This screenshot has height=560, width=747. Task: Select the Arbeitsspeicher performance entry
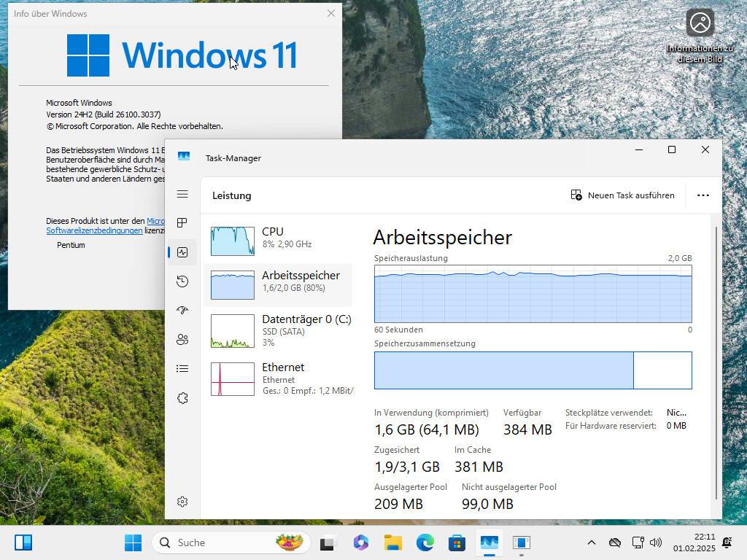[x=278, y=285]
